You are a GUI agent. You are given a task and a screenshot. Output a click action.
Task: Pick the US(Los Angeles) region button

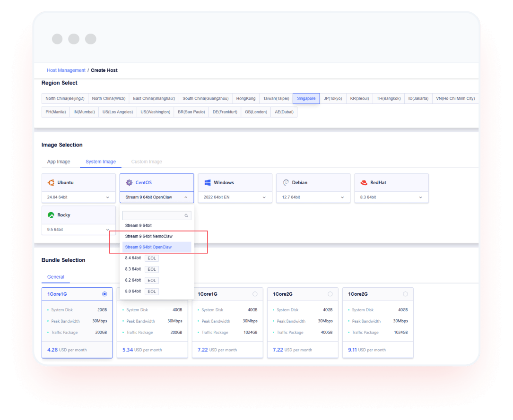point(118,112)
